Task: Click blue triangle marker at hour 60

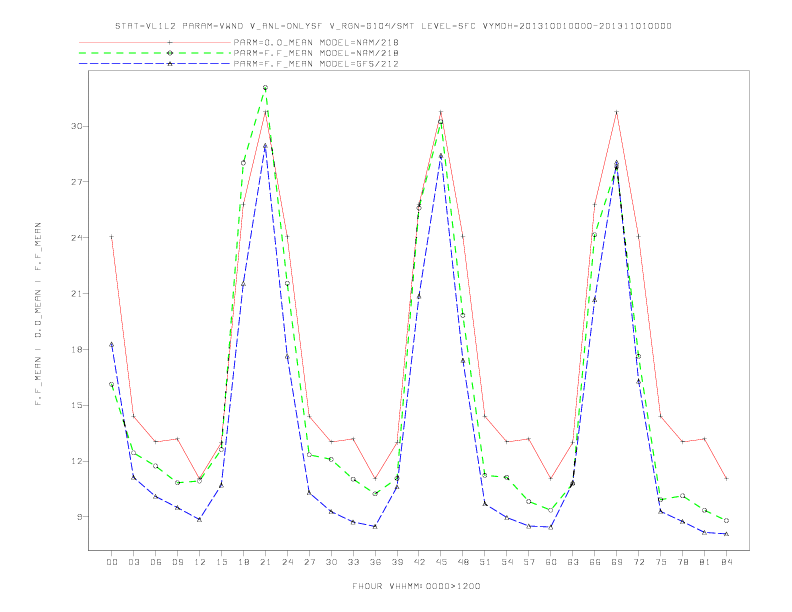Action: (551, 527)
